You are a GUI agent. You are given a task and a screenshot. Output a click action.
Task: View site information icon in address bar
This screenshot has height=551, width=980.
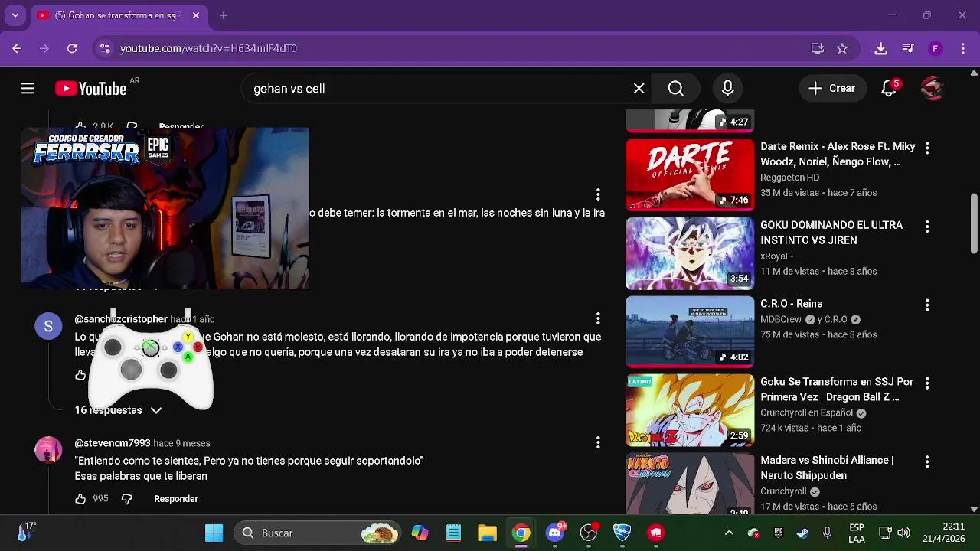pos(105,48)
